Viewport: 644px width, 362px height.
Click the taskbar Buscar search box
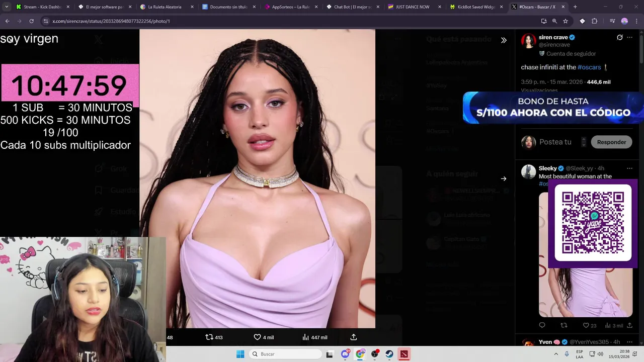click(286, 354)
